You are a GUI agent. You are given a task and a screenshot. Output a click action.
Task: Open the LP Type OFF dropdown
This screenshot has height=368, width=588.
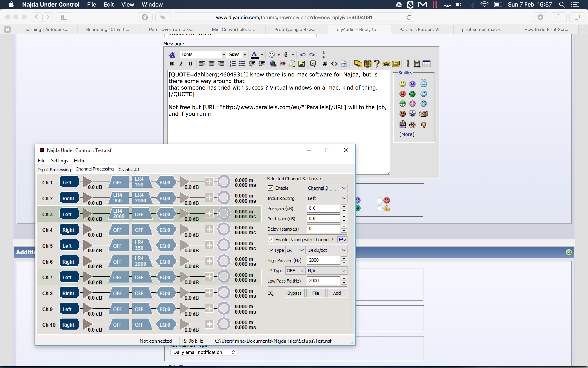coord(295,271)
